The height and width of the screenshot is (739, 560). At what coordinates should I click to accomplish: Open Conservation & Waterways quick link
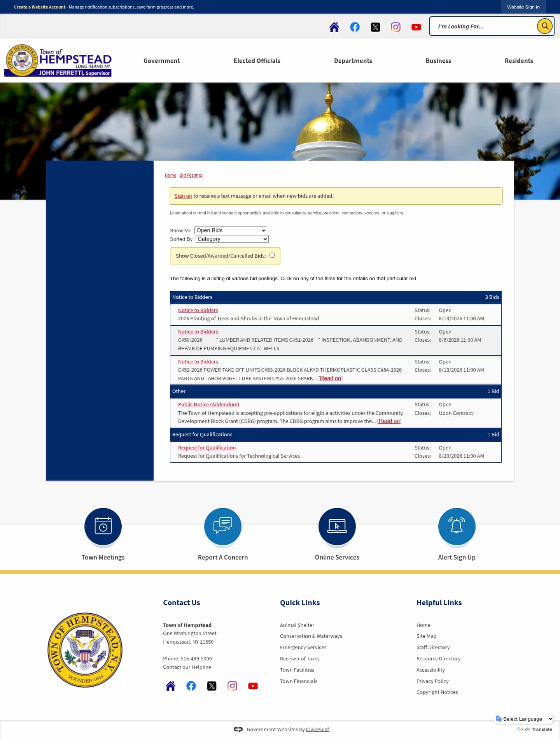click(311, 636)
